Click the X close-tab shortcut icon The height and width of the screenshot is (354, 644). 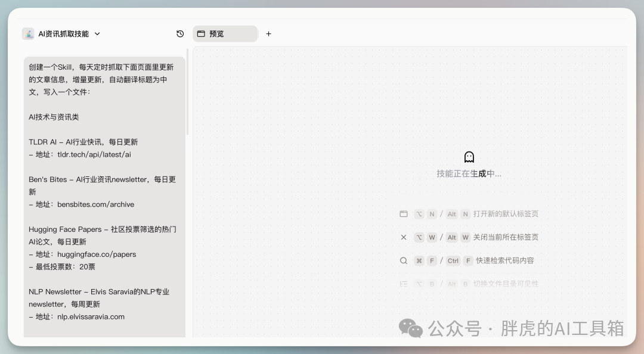(x=404, y=237)
